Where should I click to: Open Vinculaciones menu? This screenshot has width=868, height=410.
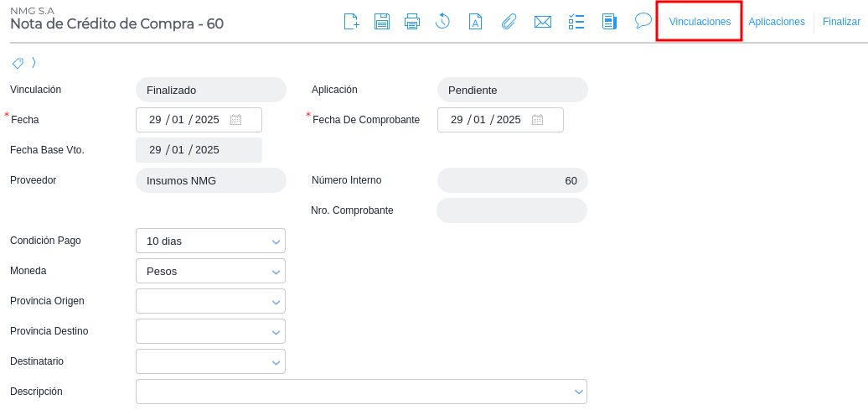click(700, 22)
